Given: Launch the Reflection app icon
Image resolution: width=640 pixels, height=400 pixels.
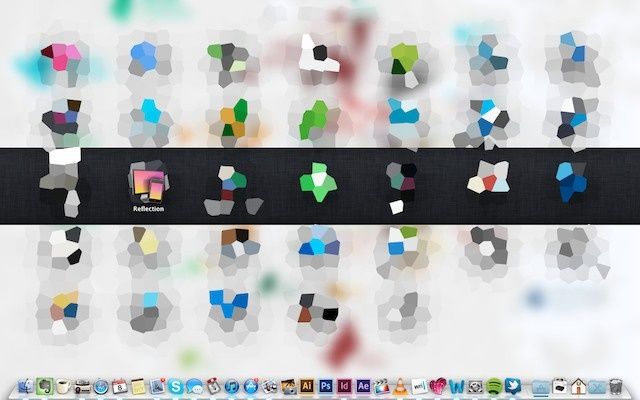Looking at the screenshot, I should point(147,183).
